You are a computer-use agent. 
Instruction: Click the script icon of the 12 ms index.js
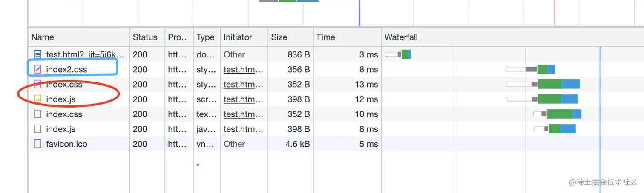point(38,99)
